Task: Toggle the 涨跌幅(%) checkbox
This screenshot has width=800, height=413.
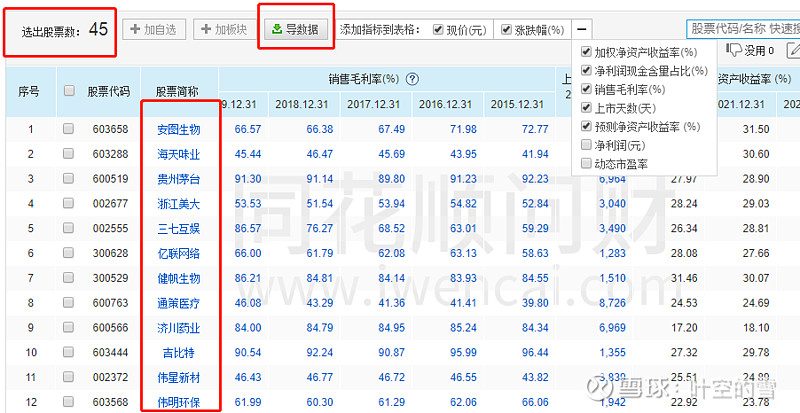Action: tap(506, 30)
